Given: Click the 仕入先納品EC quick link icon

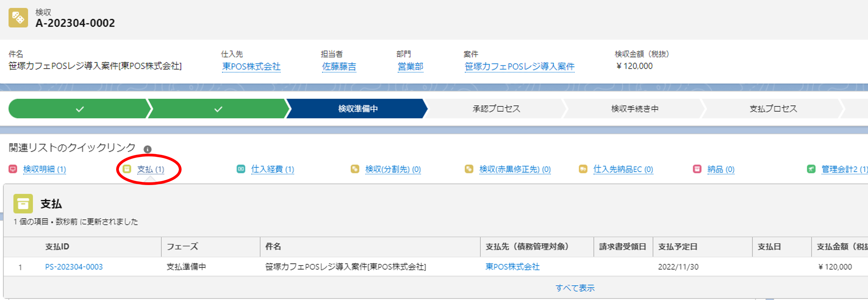Looking at the screenshot, I should tap(583, 169).
